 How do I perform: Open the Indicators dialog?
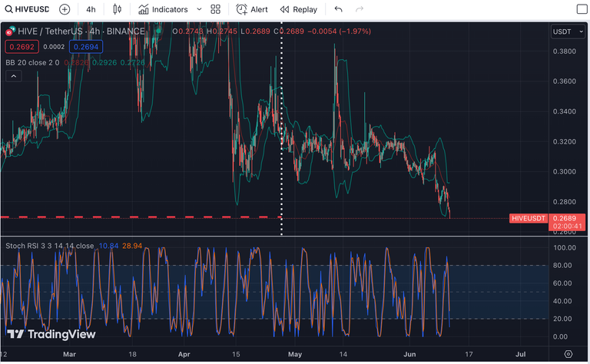click(163, 9)
